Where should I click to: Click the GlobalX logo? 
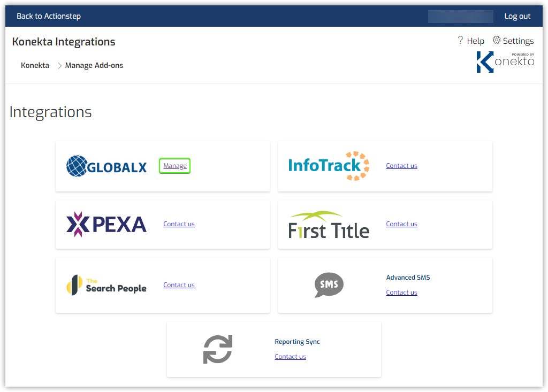[x=106, y=166]
